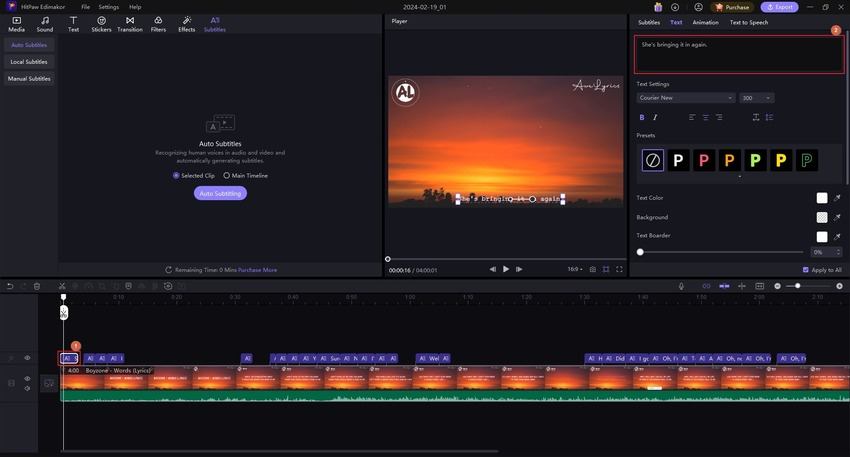This screenshot has width=850, height=457.
Task: Click the Text Color eyedropper
Action: (836, 198)
